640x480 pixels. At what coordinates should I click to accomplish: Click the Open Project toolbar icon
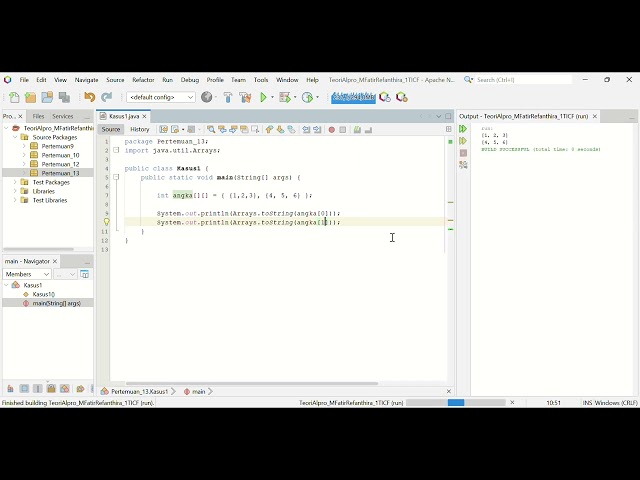point(47,97)
